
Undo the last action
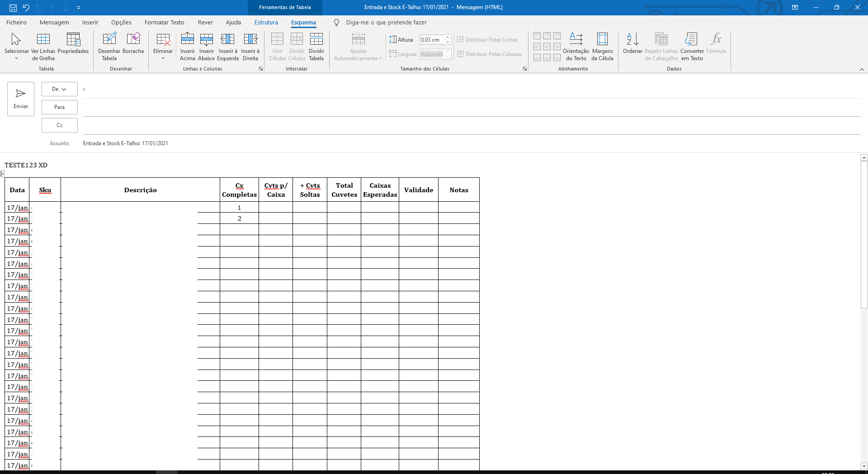(26, 8)
